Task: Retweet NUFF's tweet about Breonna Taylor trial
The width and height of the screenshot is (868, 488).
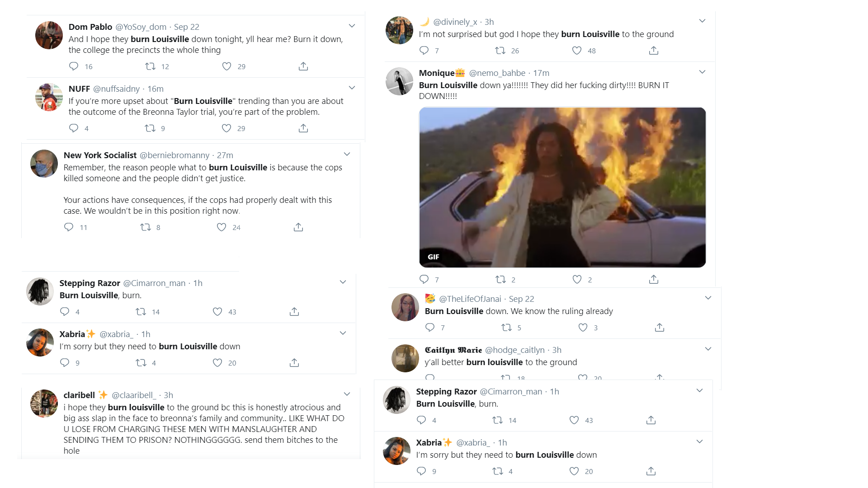Action: point(150,128)
